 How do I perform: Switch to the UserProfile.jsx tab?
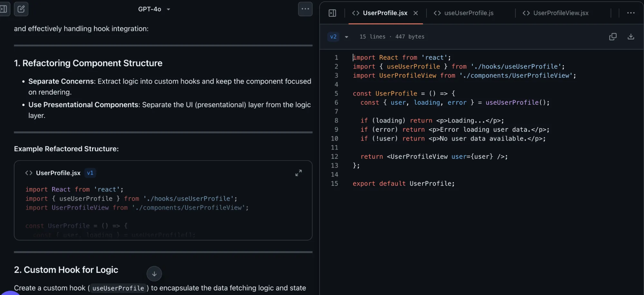[385, 13]
